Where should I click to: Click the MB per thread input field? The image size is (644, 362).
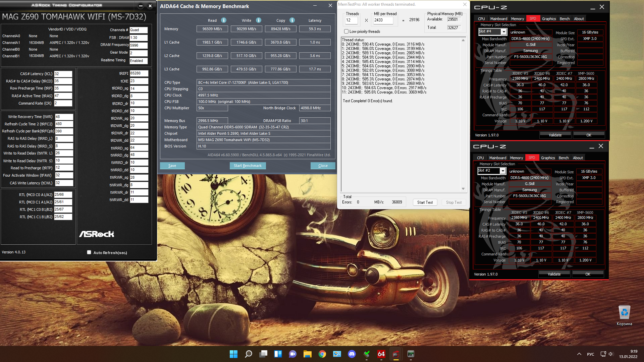(383, 20)
